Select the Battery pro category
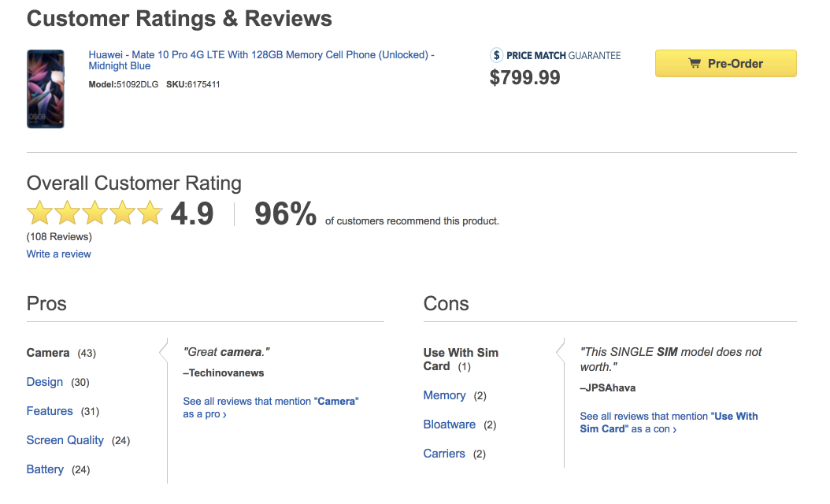This screenshot has width=830, height=504. click(45, 469)
